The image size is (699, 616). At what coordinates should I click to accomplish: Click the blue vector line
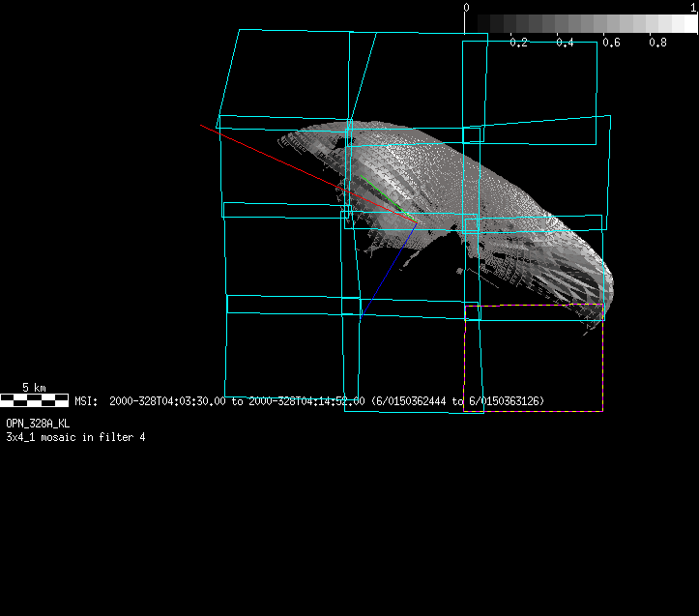387,273
